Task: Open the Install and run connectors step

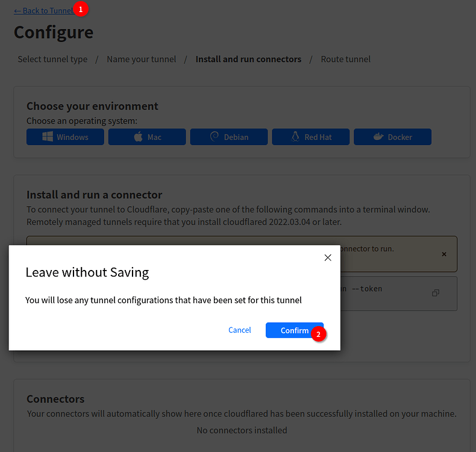Action: tap(248, 59)
